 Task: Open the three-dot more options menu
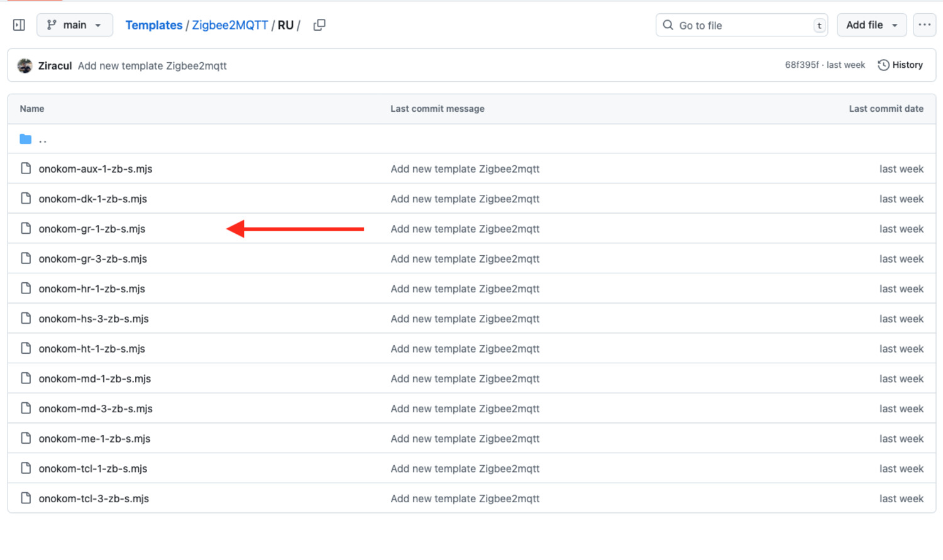click(924, 25)
